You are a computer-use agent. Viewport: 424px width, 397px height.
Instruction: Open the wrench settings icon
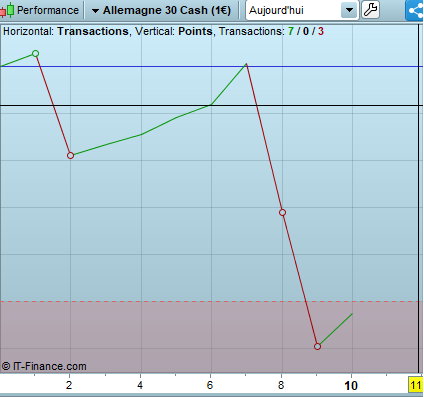coord(370,10)
